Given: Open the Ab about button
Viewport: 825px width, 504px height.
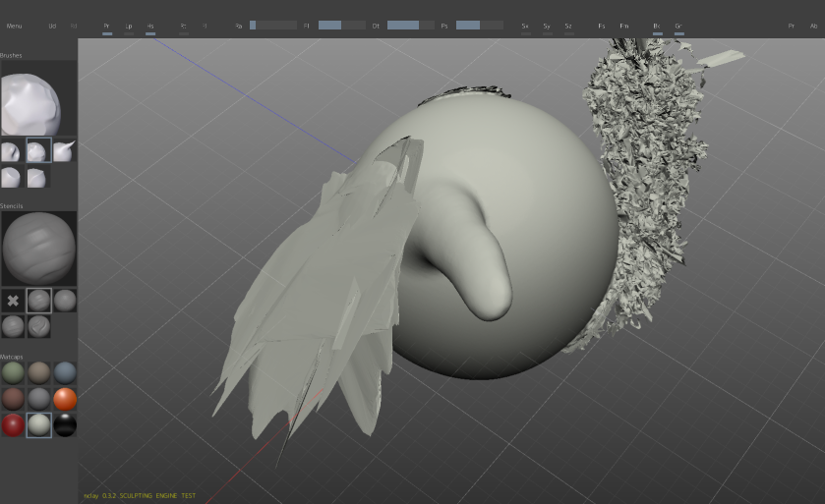Looking at the screenshot, I should 813,26.
